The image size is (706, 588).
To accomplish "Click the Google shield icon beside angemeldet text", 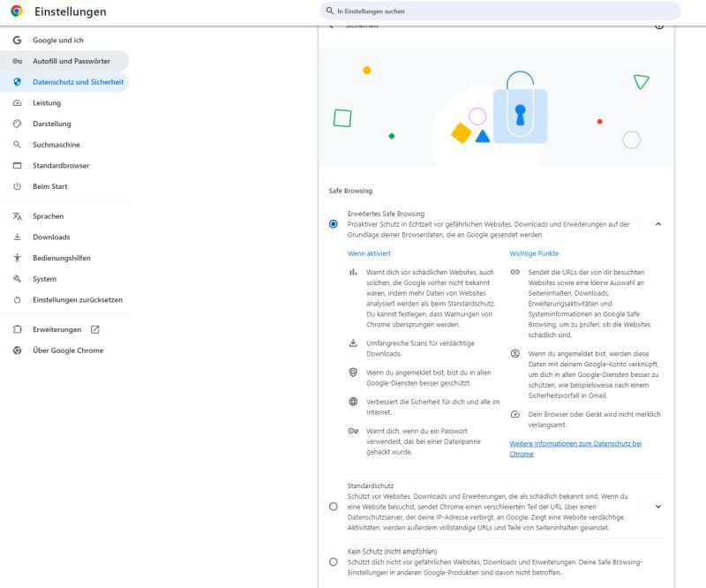I will pos(353,373).
